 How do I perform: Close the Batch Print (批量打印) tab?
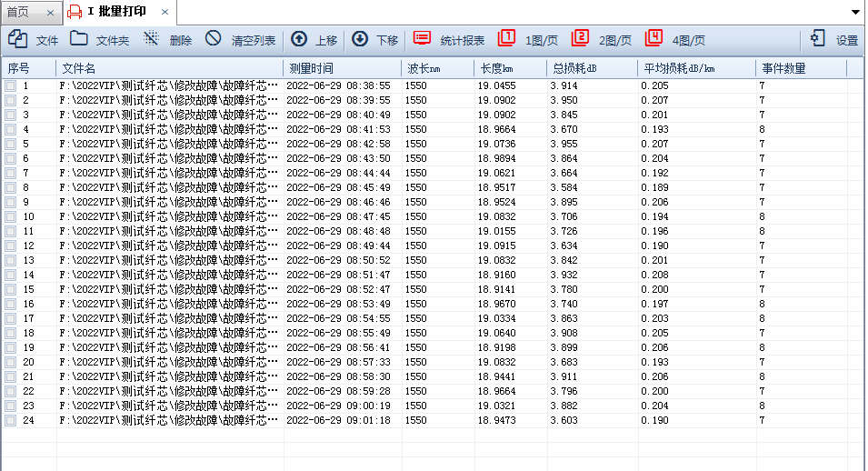click(x=164, y=13)
